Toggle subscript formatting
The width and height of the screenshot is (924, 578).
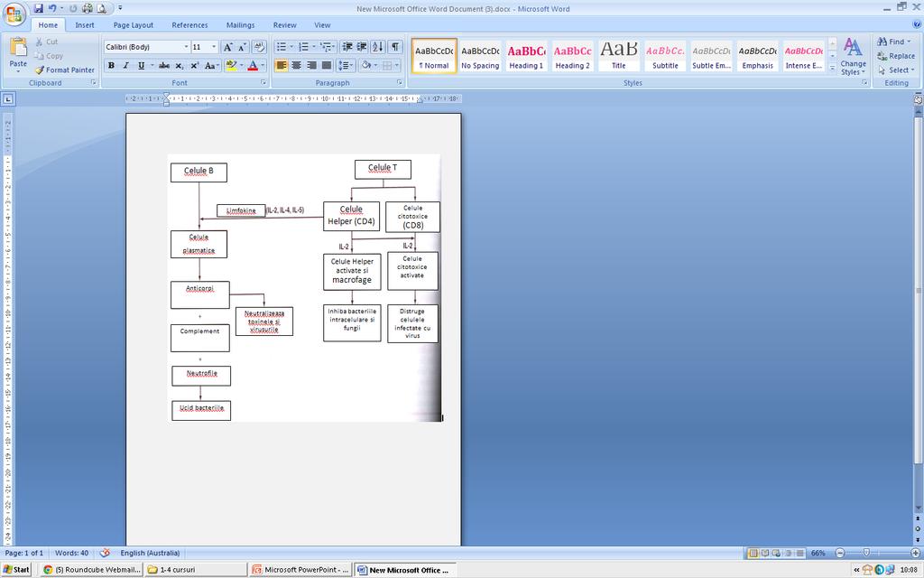pos(180,65)
